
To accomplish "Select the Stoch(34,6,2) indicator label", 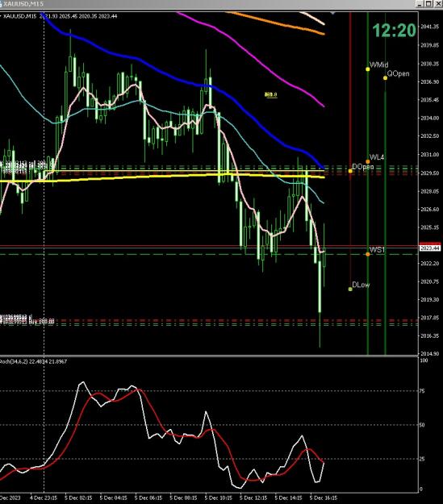I will (x=33, y=361).
